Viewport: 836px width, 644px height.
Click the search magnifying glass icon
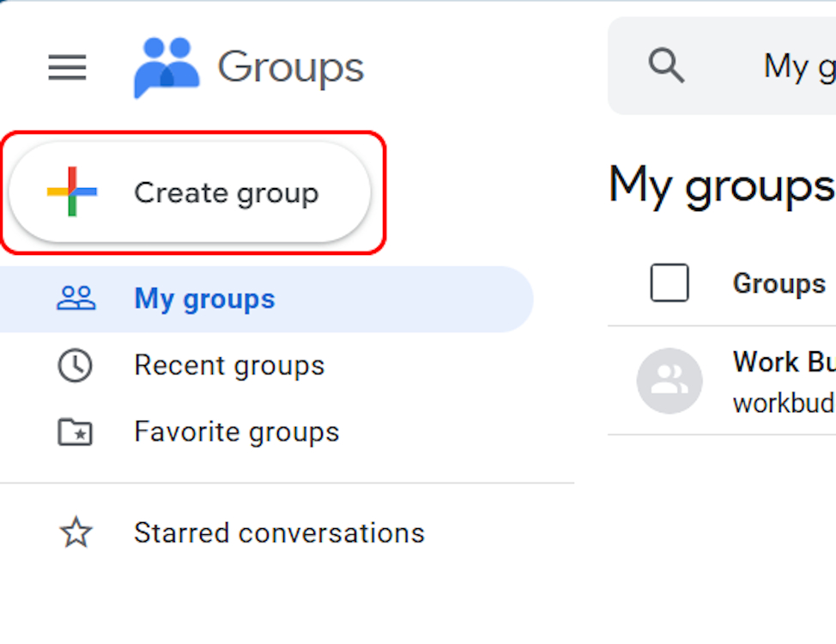666,66
